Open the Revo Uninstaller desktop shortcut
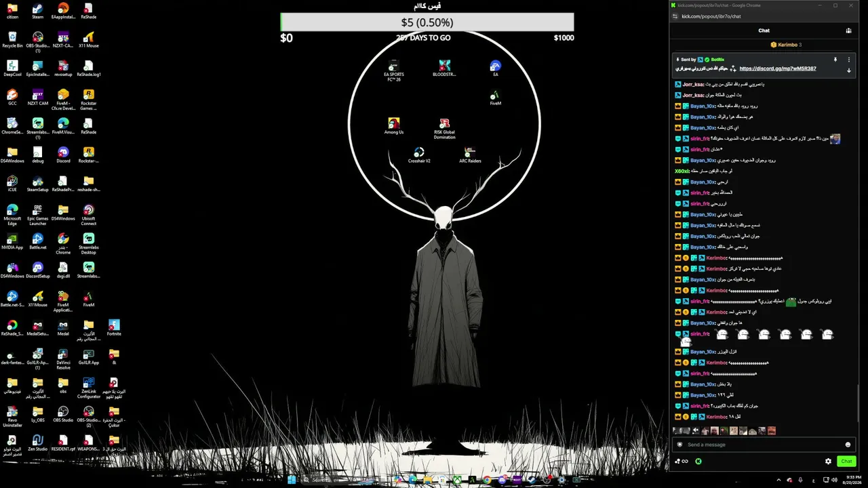The width and height of the screenshot is (868, 488). pos(12,416)
